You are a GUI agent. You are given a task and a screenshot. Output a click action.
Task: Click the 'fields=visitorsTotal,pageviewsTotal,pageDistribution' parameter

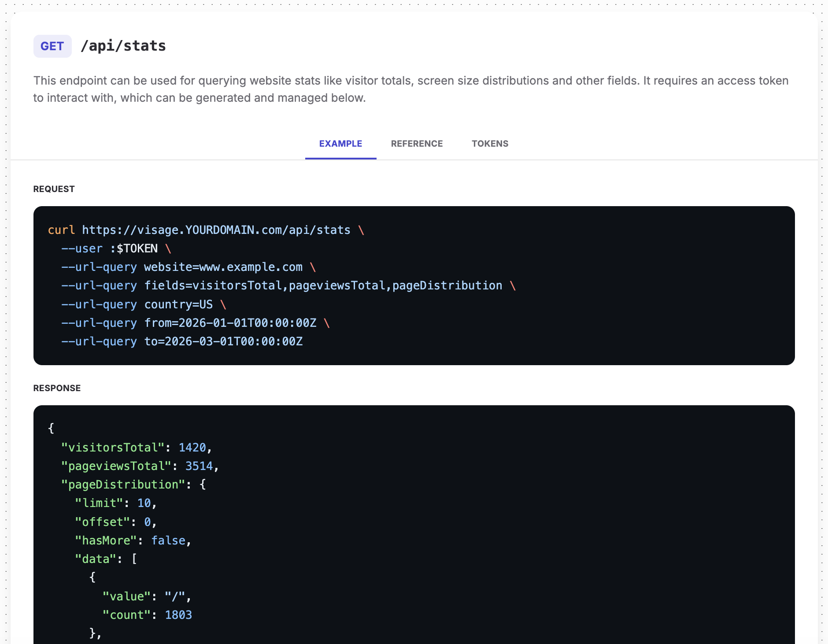coord(323,285)
